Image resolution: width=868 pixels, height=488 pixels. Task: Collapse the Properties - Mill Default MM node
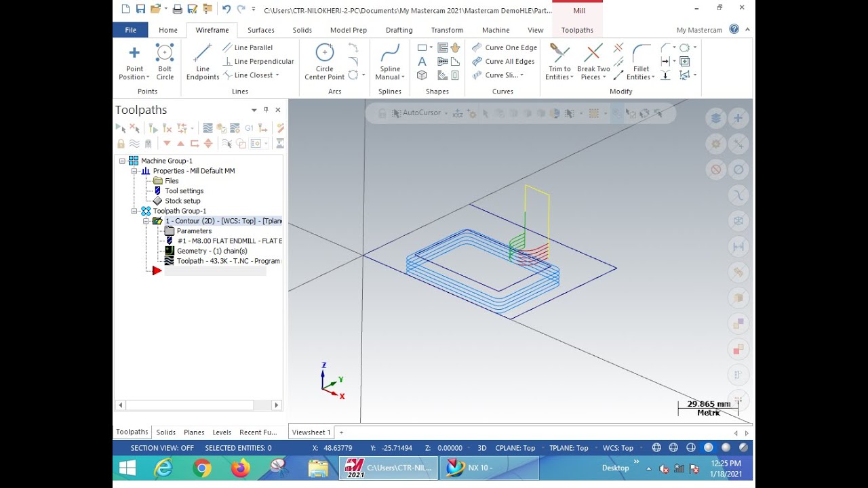[x=134, y=171]
